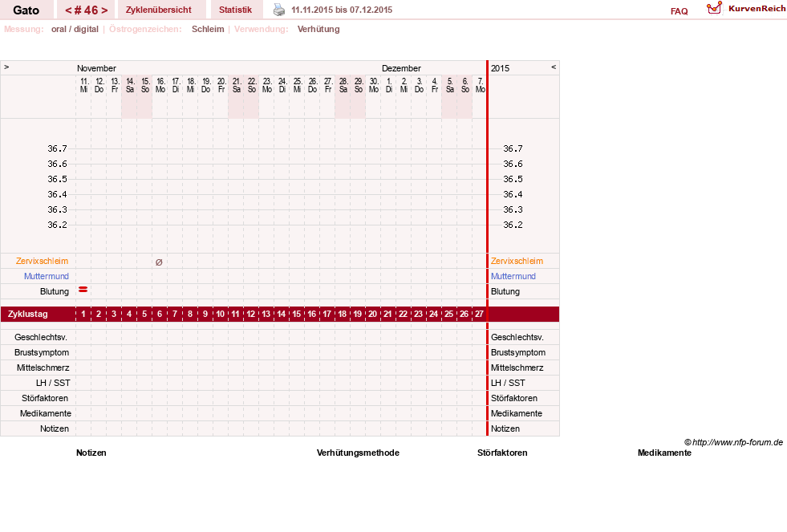Click the left Störfaktoren row label
This screenshot has width=787, height=532.
[x=45, y=398]
